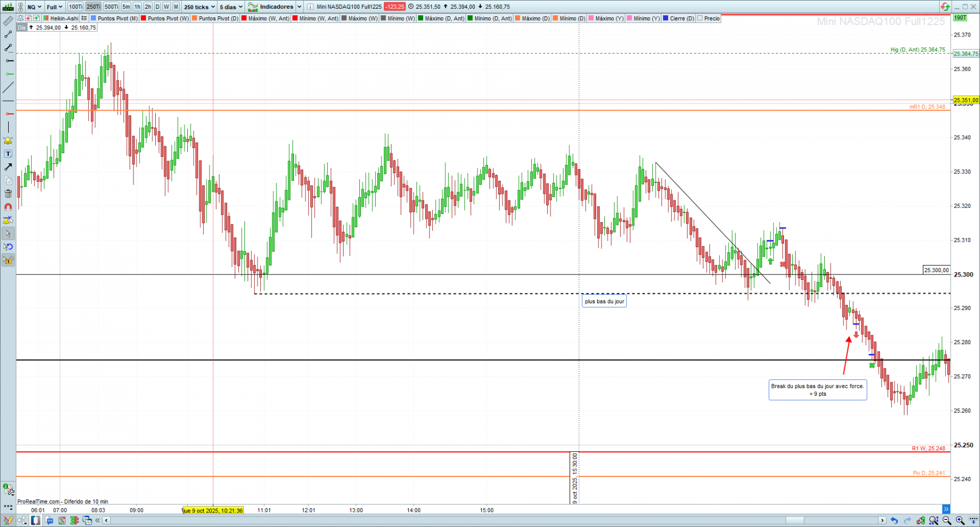The image size is (980, 527).
Task: Enable the magnet snap tool
Action: click(8, 207)
